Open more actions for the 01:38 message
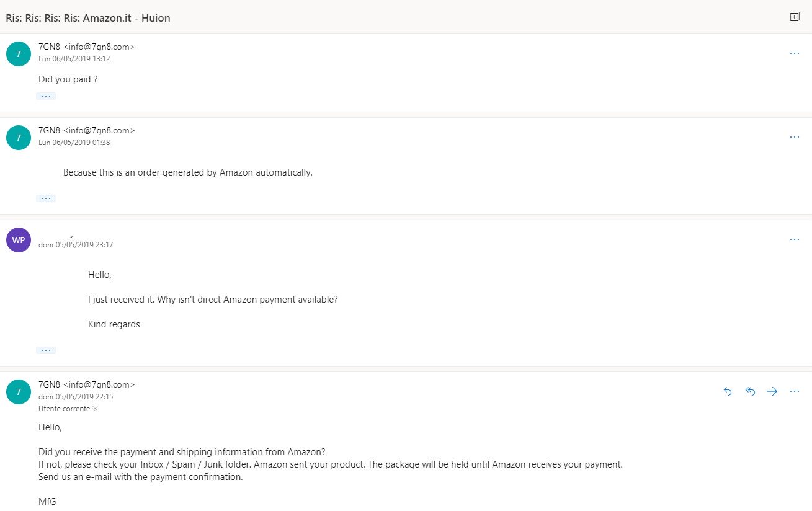This screenshot has width=812, height=511. click(795, 137)
